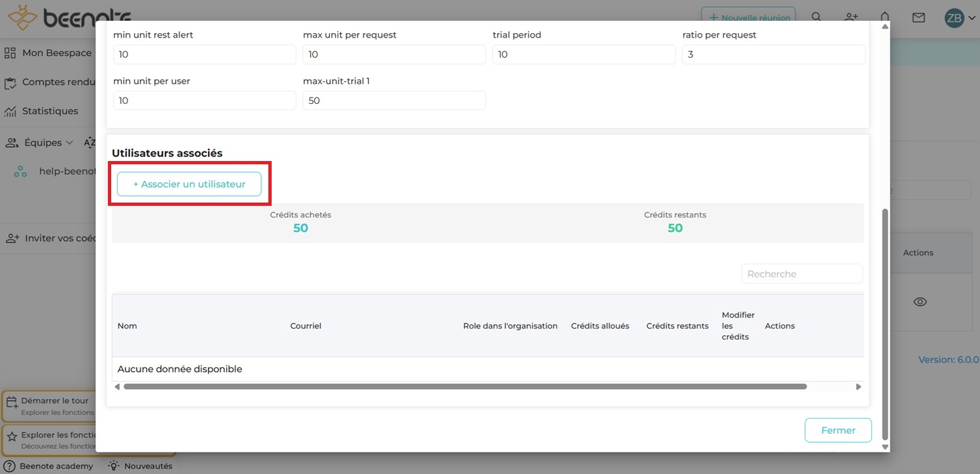This screenshot has height=474, width=980.
Task: Click the eye icon under Actions
Action: coord(920,302)
